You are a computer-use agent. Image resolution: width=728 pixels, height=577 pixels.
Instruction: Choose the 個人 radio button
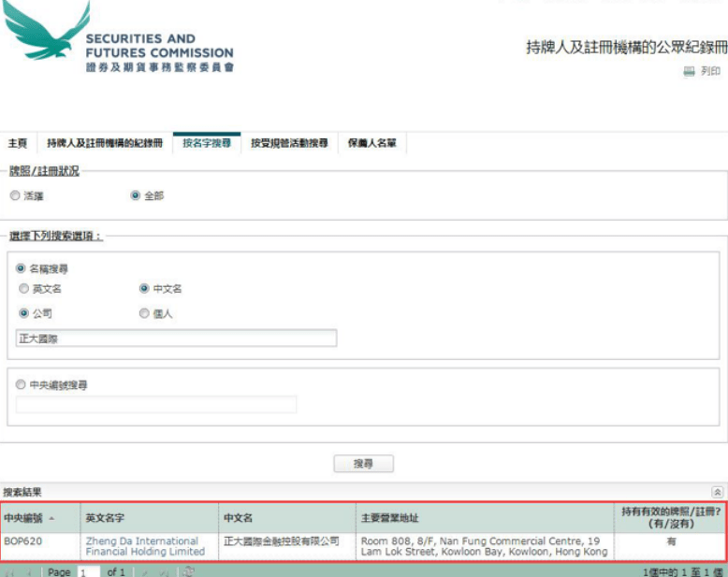click(144, 313)
